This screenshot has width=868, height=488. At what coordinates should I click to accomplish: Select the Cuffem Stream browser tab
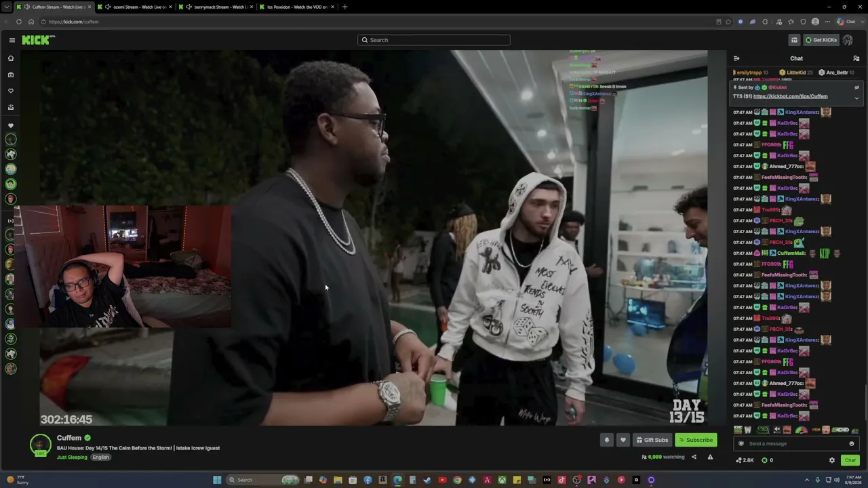point(53,7)
